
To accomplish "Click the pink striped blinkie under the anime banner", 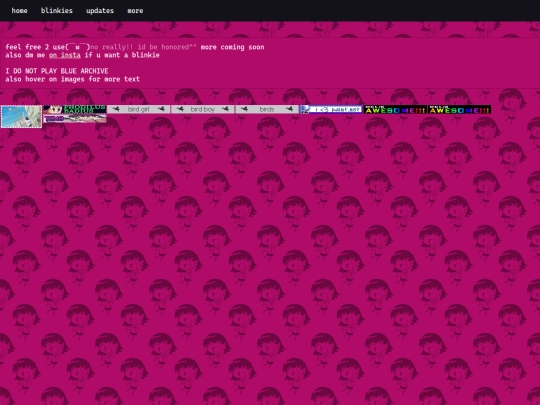I will 75,118.
